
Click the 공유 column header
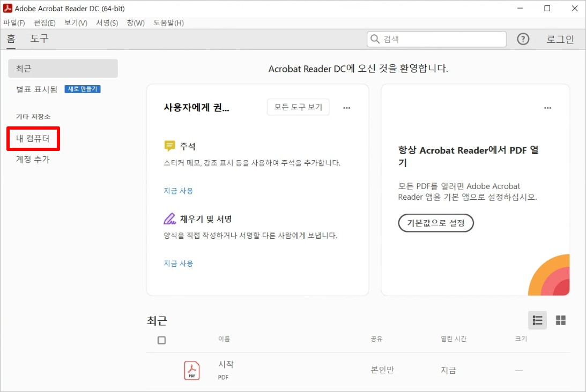(x=376, y=339)
